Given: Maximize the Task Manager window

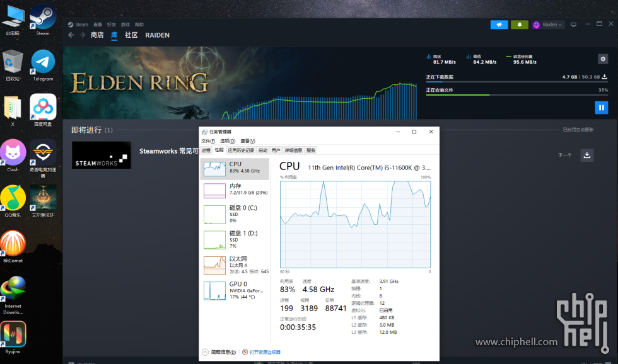Looking at the screenshot, I should [414, 132].
